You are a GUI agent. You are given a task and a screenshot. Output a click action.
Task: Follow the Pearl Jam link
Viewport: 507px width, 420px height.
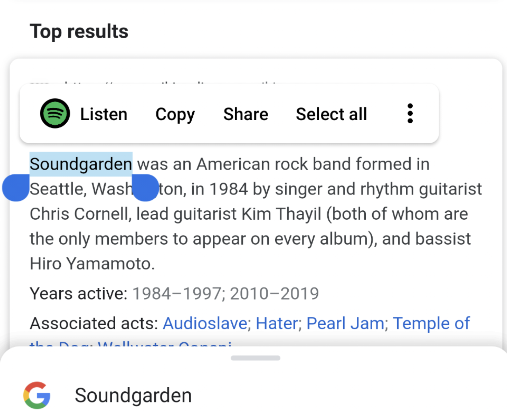pos(345,323)
